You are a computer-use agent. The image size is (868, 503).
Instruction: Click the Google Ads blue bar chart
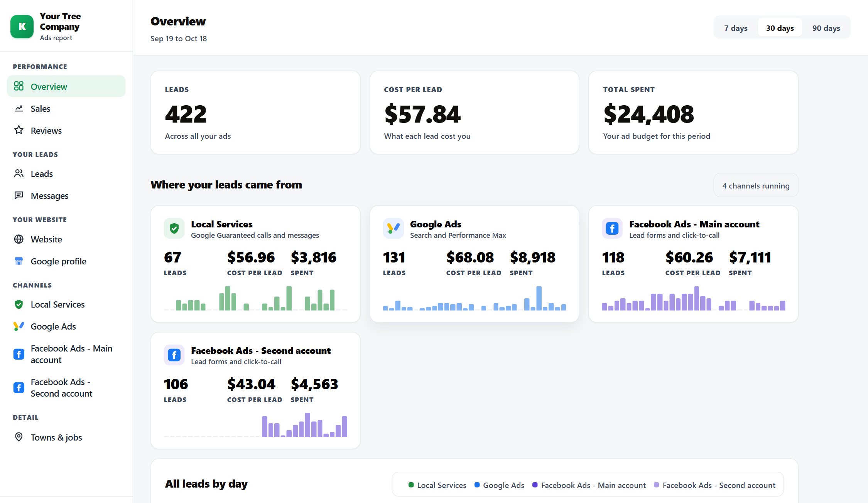pyautogui.click(x=474, y=298)
